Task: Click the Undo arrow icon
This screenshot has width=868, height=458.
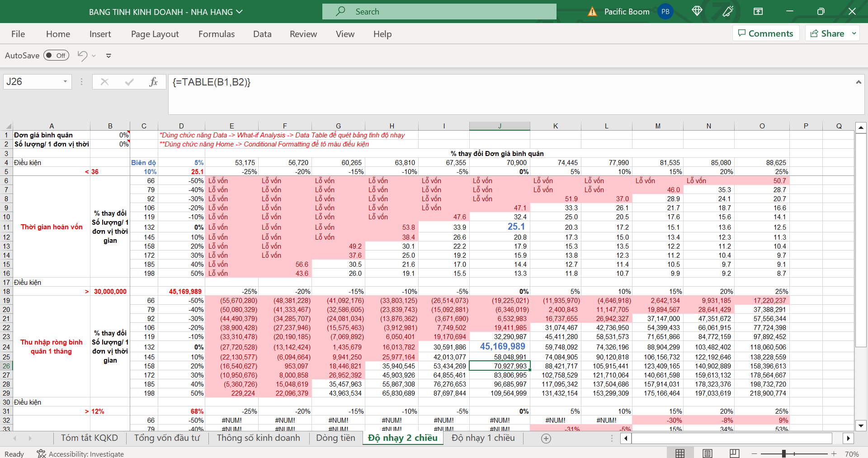Action: click(x=82, y=56)
